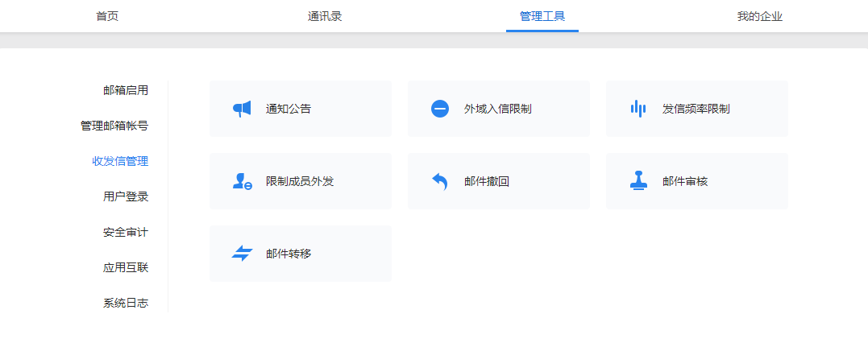This screenshot has height=343, width=868.
Task: Open 应用互联 in the sidebar
Action: (x=126, y=267)
